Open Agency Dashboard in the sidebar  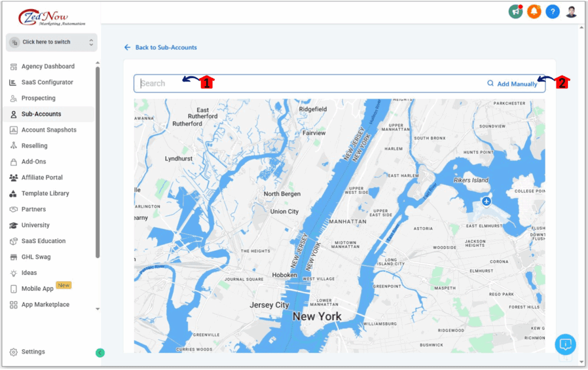48,67
